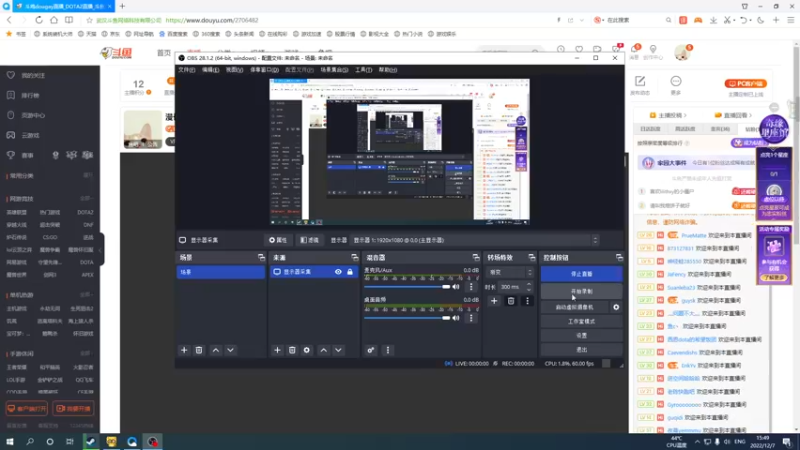Open Task View on the taskbar

click(x=70, y=441)
